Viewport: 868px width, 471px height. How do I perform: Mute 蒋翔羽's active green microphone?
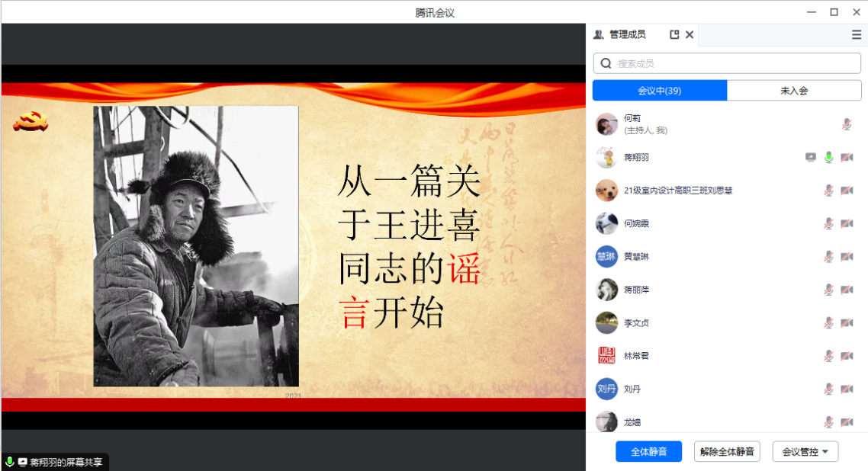pyautogui.click(x=829, y=157)
